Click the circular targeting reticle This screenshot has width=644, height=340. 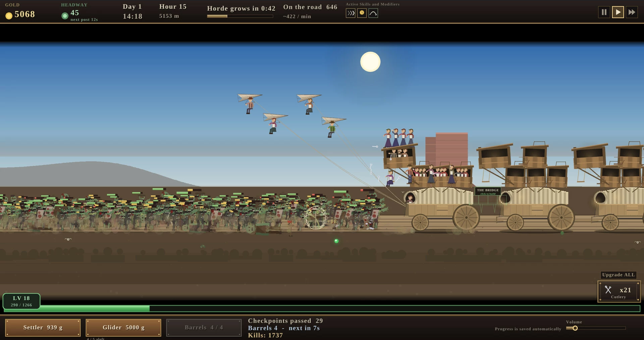(x=316, y=218)
